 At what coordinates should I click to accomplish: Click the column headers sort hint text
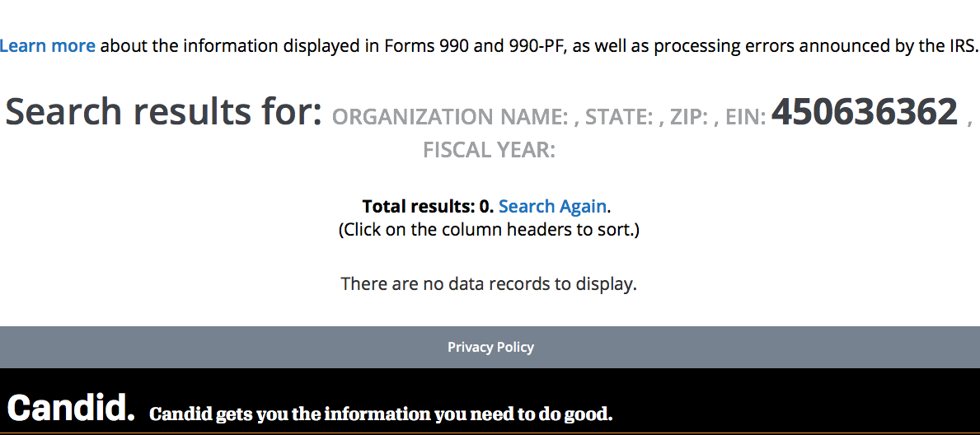click(489, 229)
